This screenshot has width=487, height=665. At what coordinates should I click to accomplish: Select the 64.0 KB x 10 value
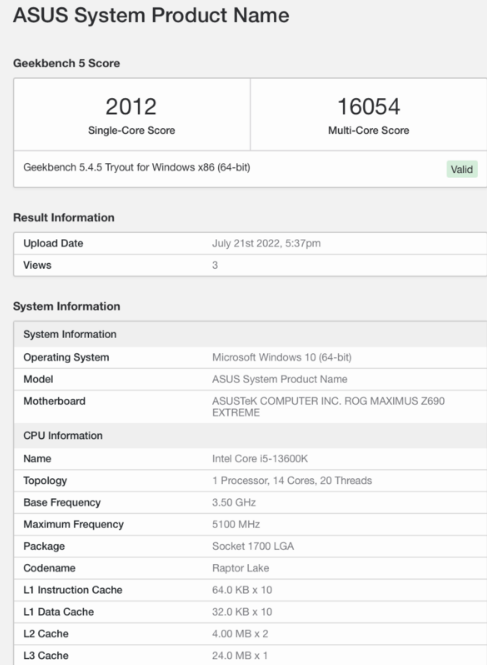(x=242, y=590)
